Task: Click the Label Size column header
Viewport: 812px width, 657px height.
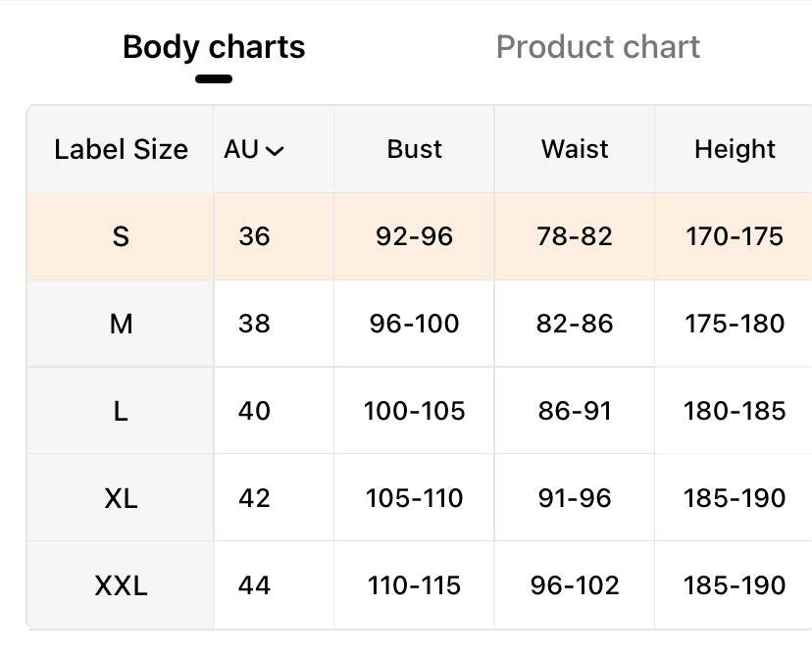Action: coord(121,150)
